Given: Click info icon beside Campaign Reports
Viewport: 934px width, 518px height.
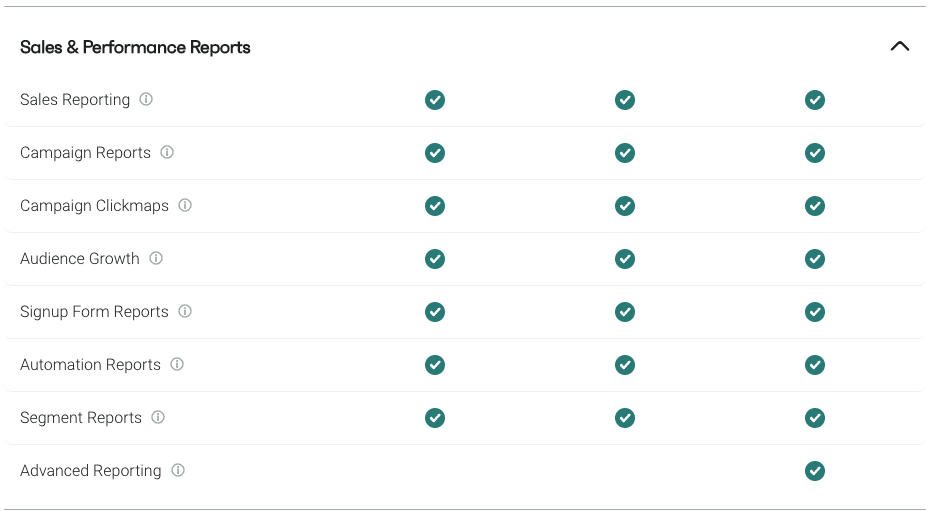Looking at the screenshot, I should point(167,152).
